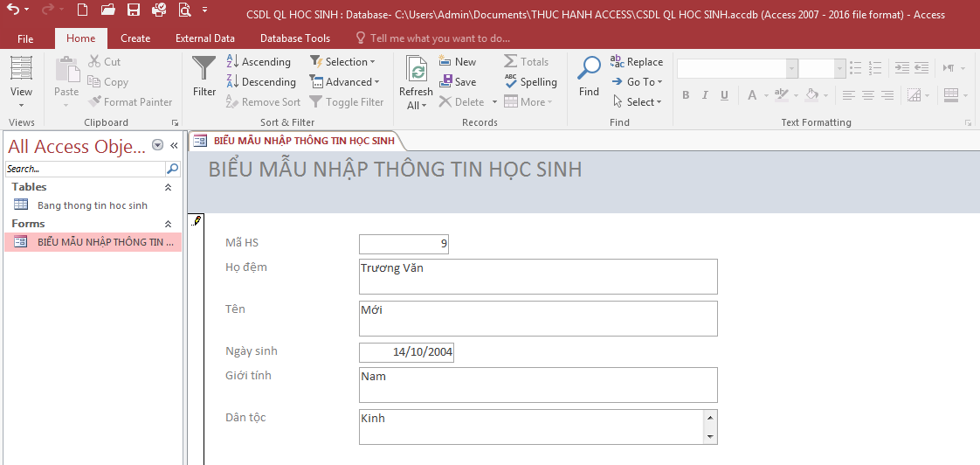Click the Numbering list icon
The width and height of the screenshot is (980, 465).
click(x=874, y=67)
